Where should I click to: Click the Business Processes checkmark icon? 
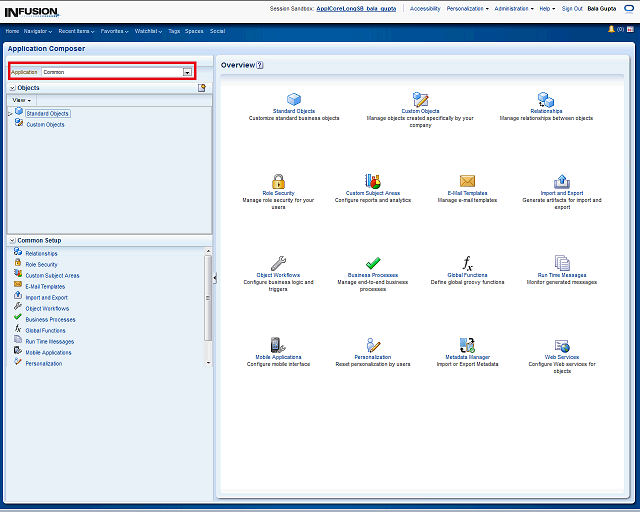tap(373, 263)
